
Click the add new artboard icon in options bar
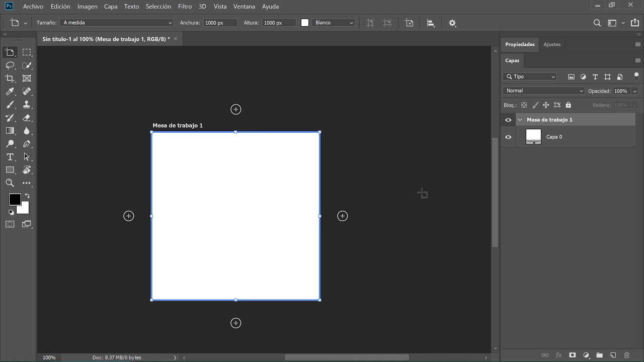coord(409,23)
